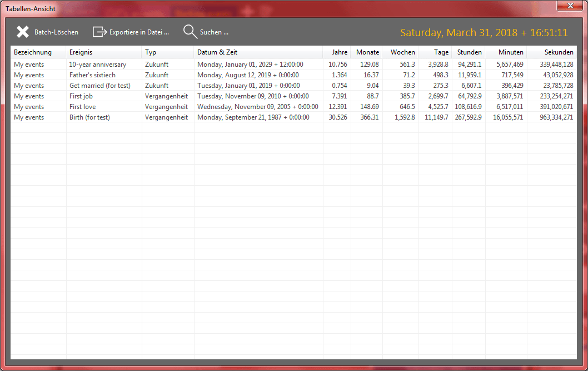This screenshot has height=371, width=588.
Task: Sort by Datum & Zeit column header
Action: coord(258,52)
